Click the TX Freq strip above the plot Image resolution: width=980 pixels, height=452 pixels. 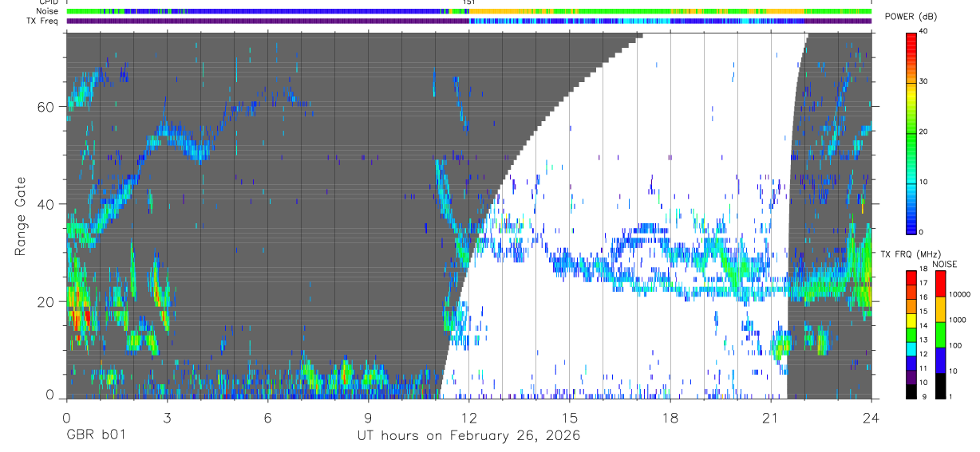pyautogui.click(x=468, y=21)
